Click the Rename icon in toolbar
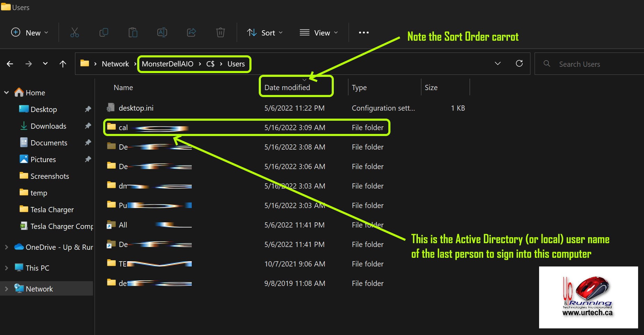 click(x=162, y=33)
